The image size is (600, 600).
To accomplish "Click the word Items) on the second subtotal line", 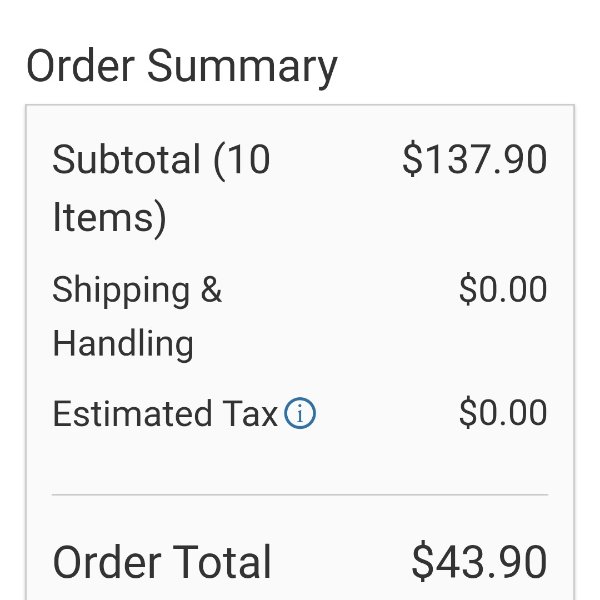I will (109, 218).
